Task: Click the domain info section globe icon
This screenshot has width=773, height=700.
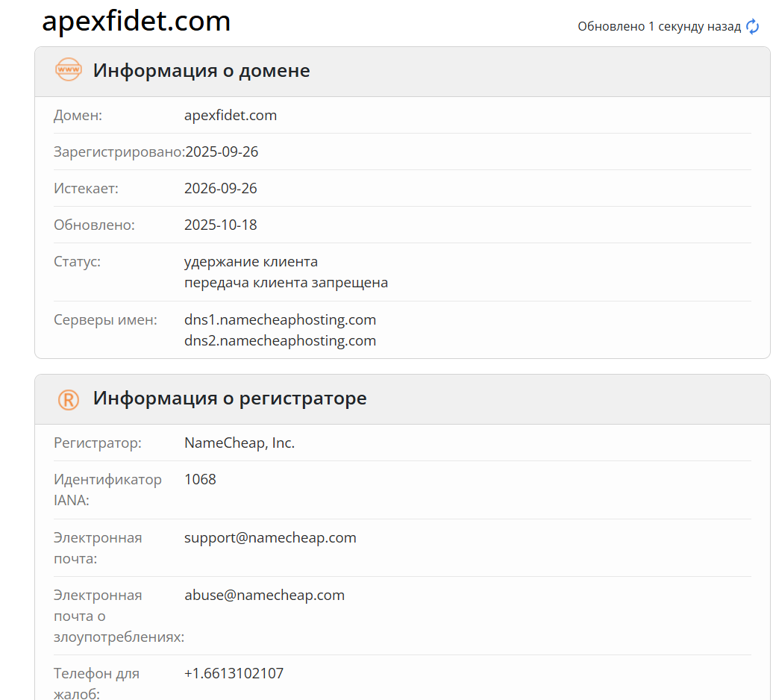Action: [x=68, y=70]
